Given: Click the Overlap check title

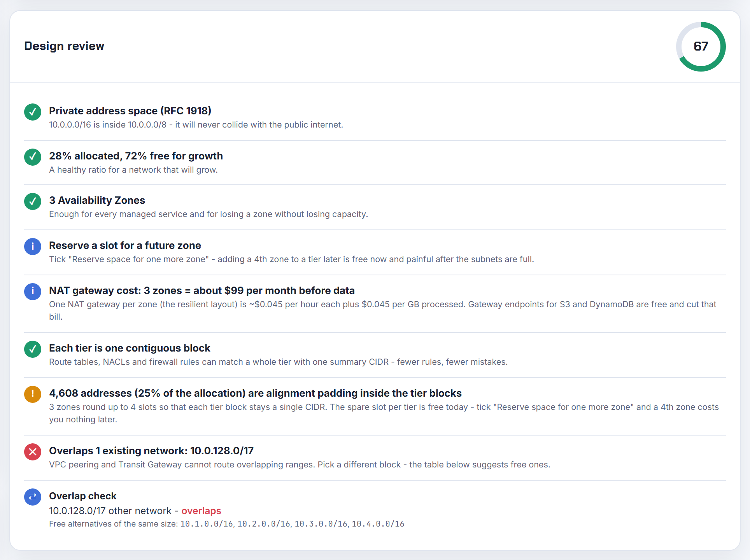Looking at the screenshot, I should point(83,496).
